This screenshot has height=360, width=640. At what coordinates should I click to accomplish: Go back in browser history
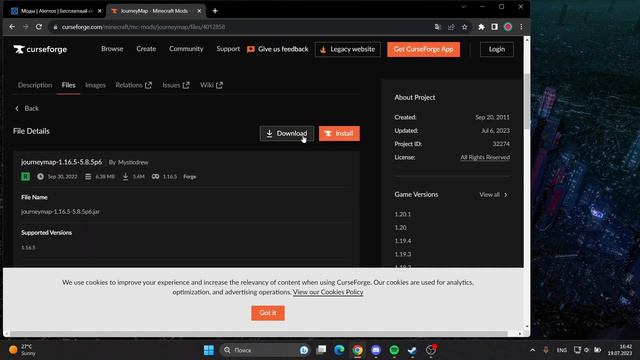click(12, 27)
